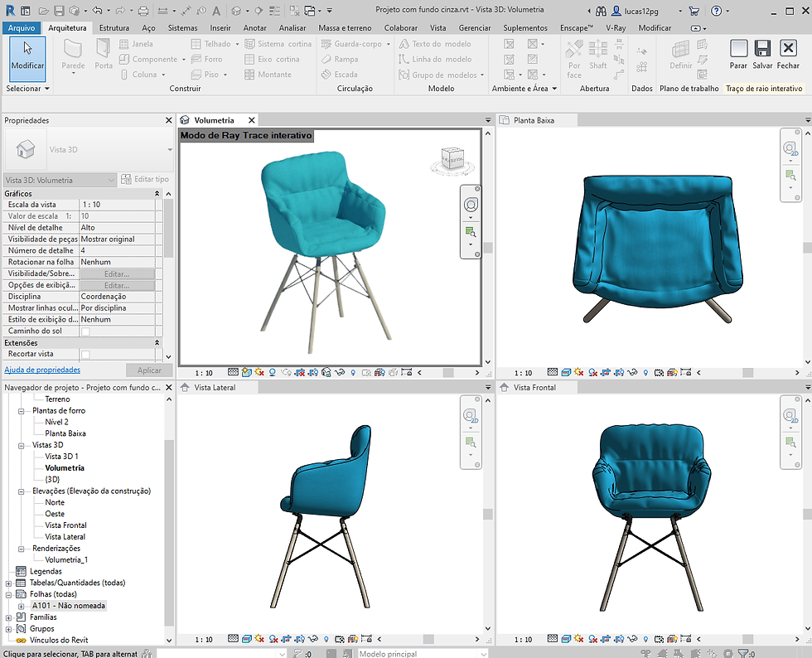The height and width of the screenshot is (658, 812).
Task: Select the Porta door tool
Action: click(104, 54)
